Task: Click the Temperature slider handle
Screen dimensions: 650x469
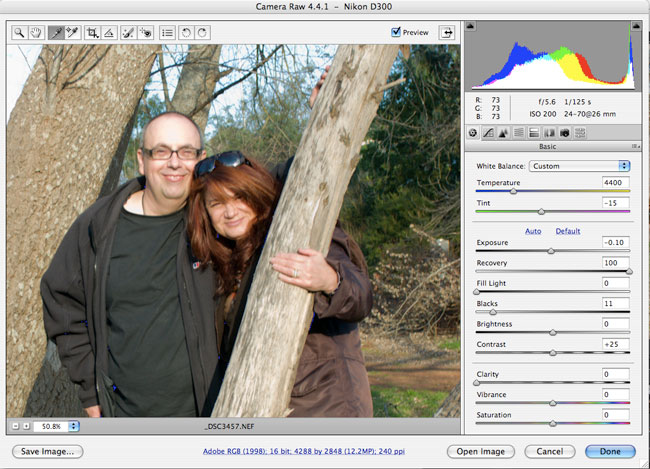Action: 513,191
